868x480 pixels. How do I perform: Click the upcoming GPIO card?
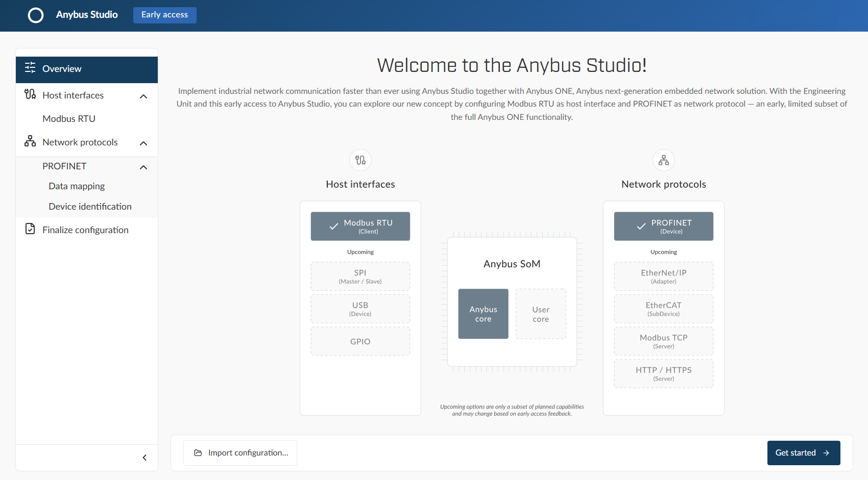point(360,341)
